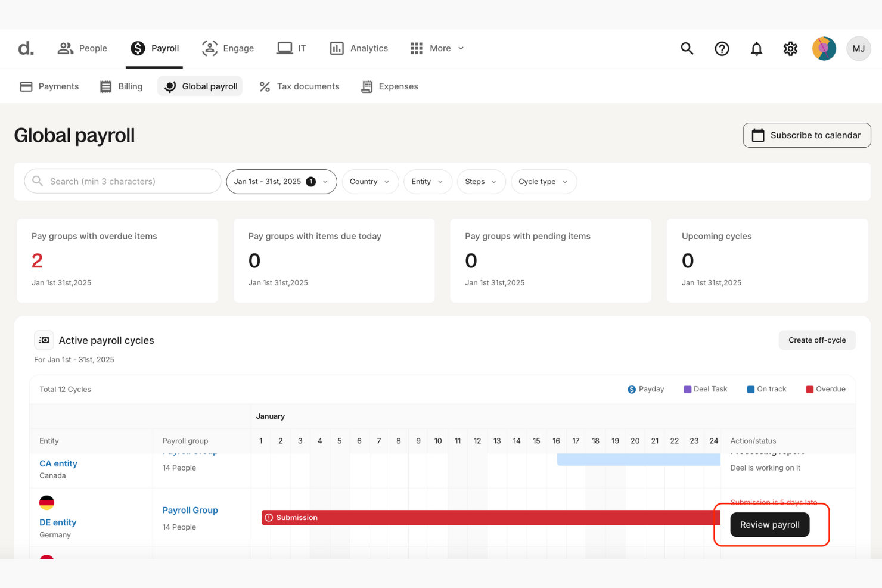The height and width of the screenshot is (588, 882).
Task: Open the Pay groups with overdue items card
Action: [117, 260]
